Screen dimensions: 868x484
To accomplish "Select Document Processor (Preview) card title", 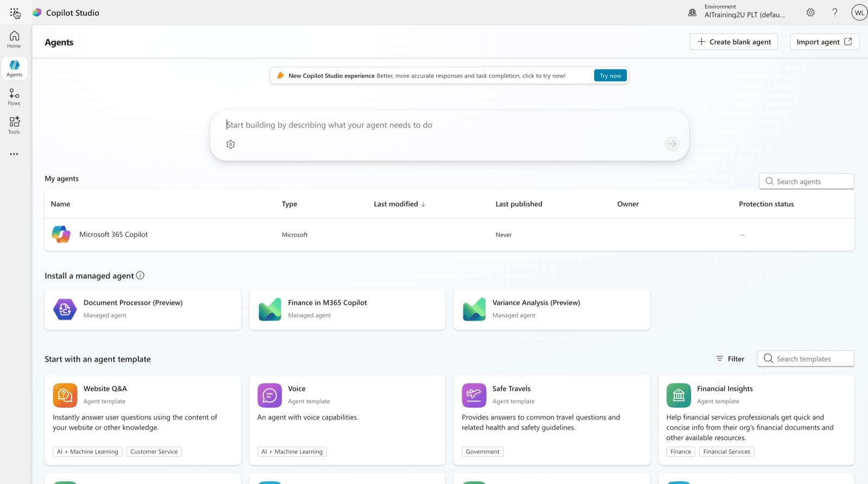I will coord(133,303).
